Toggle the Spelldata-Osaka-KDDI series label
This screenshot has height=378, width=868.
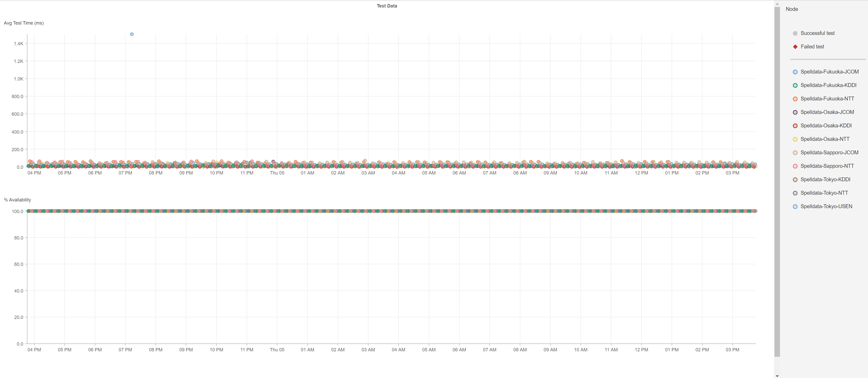click(826, 126)
